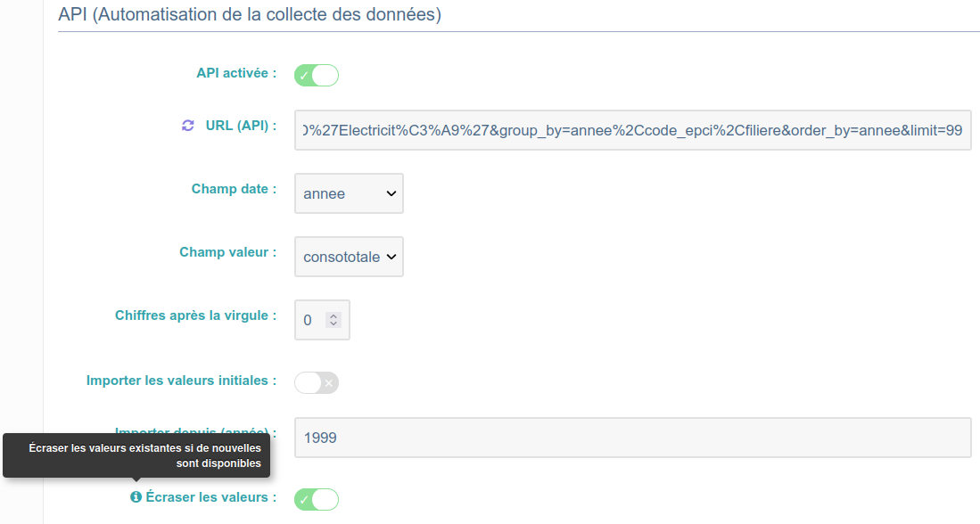Click inside the URL (API) text field
The width and height of the screenshot is (980, 524).
pos(632,130)
